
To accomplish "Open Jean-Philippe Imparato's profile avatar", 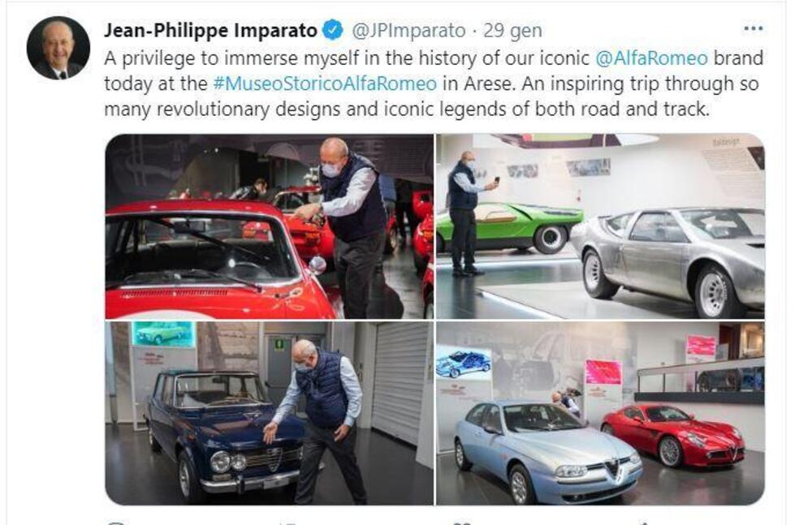I will tap(58, 48).
